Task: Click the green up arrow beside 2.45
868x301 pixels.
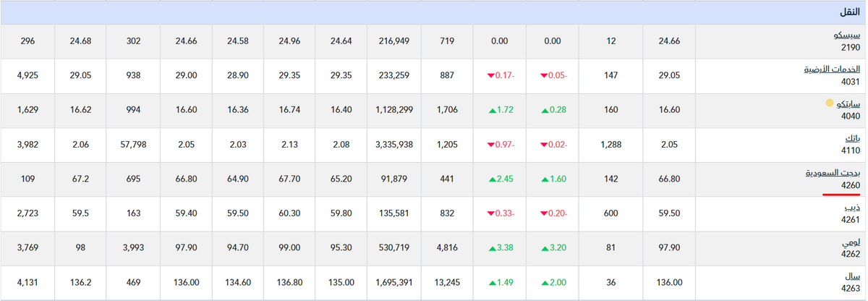Action: 491,179
